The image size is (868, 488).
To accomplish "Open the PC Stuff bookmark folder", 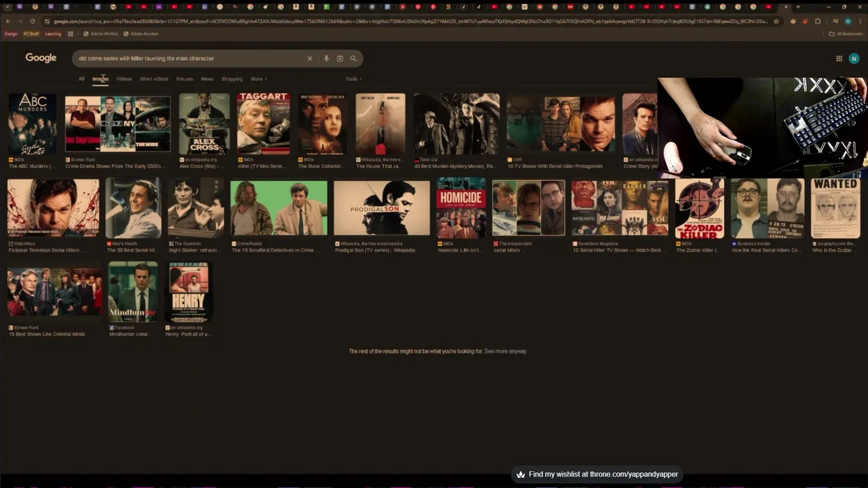I will [x=31, y=33].
